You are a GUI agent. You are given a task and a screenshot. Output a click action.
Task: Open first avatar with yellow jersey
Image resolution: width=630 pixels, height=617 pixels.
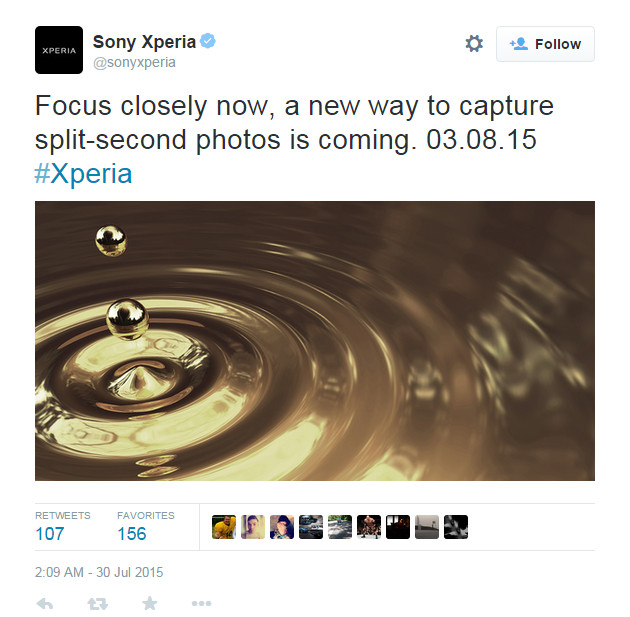224,527
